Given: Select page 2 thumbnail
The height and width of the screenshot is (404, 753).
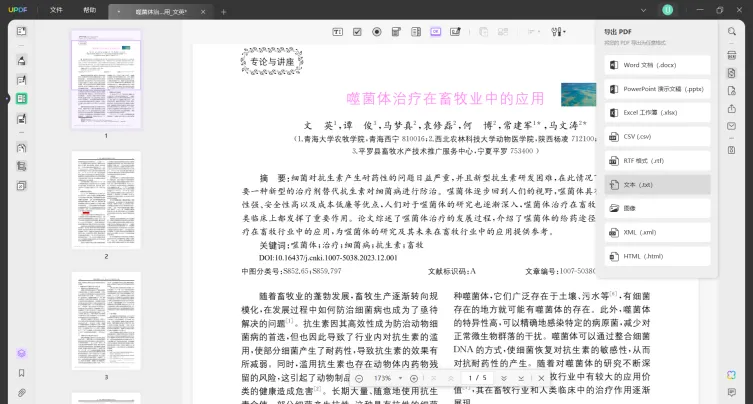Looking at the screenshot, I should [106, 200].
